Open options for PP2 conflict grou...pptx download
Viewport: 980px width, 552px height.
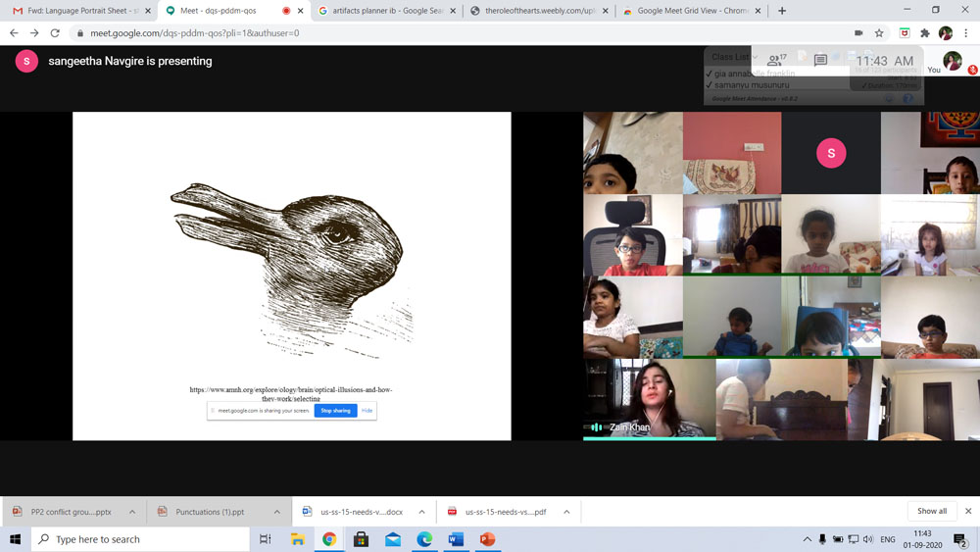pyautogui.click(x=132, y=512)
